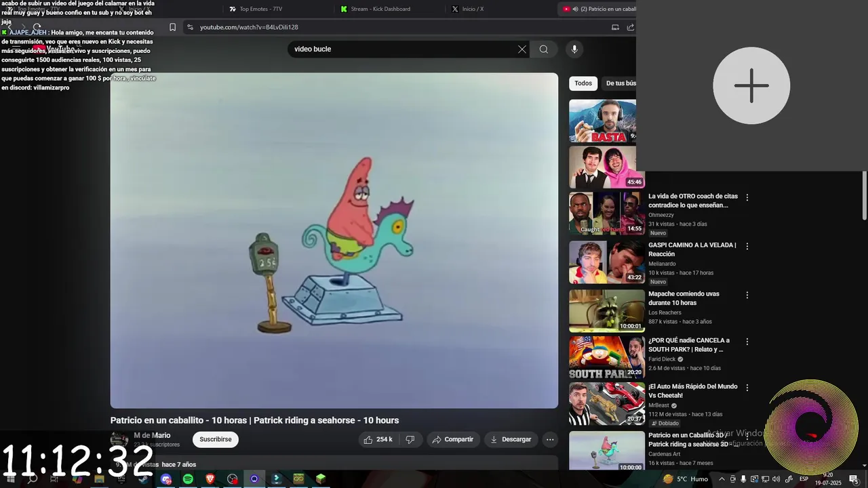Open the Minecraft grass block taskbar icon
The image size is (868, 488).
pos(321,479)
